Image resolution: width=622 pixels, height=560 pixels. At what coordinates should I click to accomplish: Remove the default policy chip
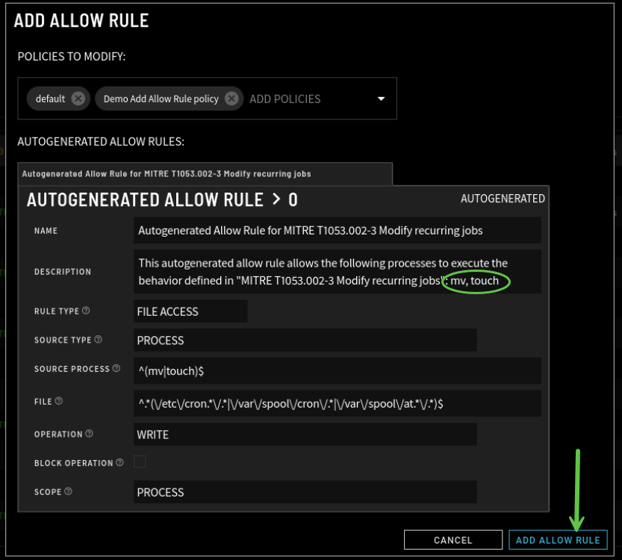pyautogui.click(x=78, y=98)
